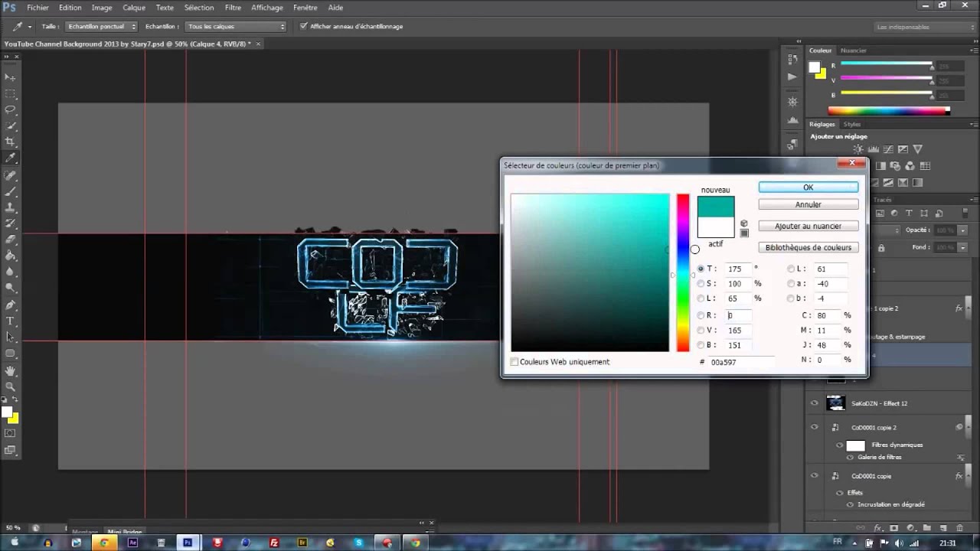Switch to the Nuancier tab
980x551 pixels.
point(854,51)
